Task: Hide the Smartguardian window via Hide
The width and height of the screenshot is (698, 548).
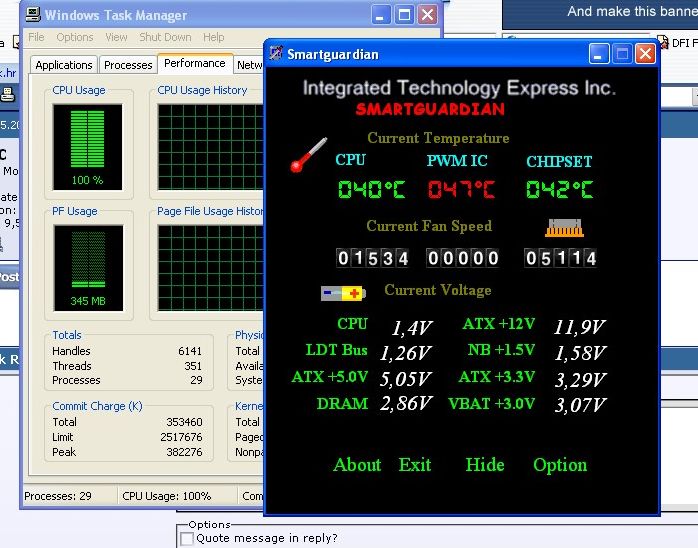Action: point(485,465)
